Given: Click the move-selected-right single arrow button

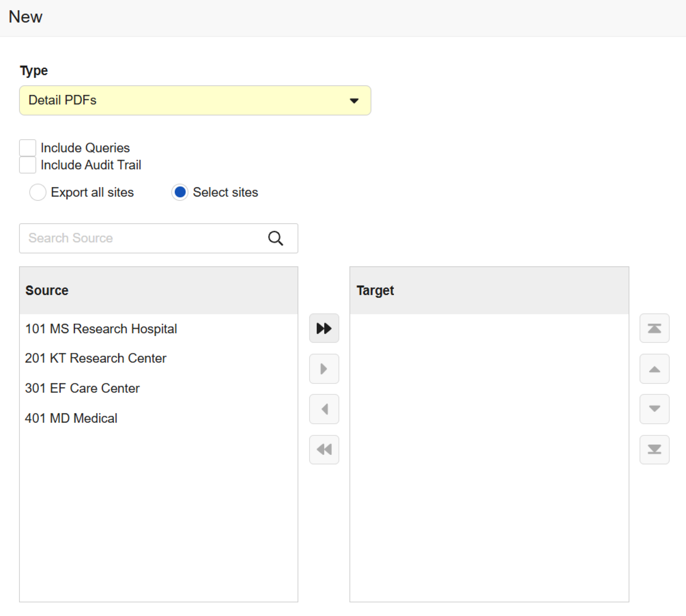Looking at the screenshot, I should pyautogui.click(x=324, y=369).
